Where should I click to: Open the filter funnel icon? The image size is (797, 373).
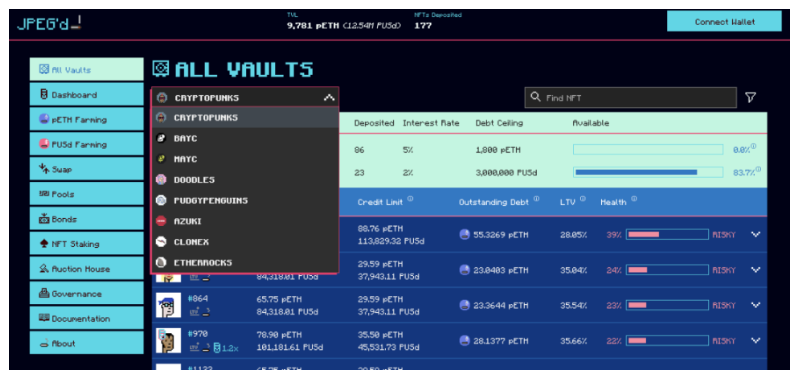coord(750,98)
